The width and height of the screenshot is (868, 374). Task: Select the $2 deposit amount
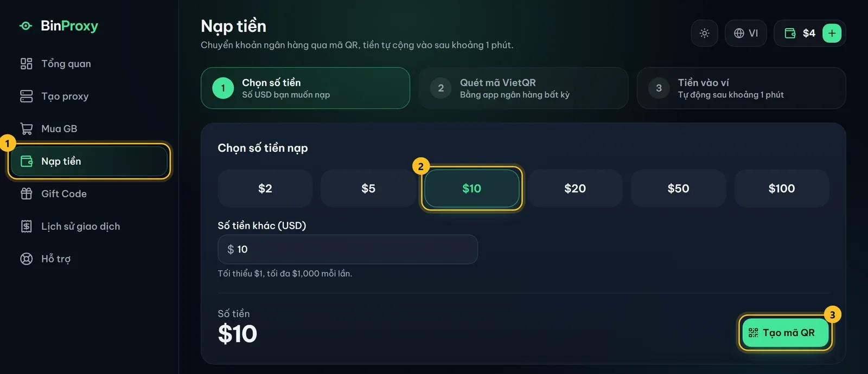click(x=265, y=188)
